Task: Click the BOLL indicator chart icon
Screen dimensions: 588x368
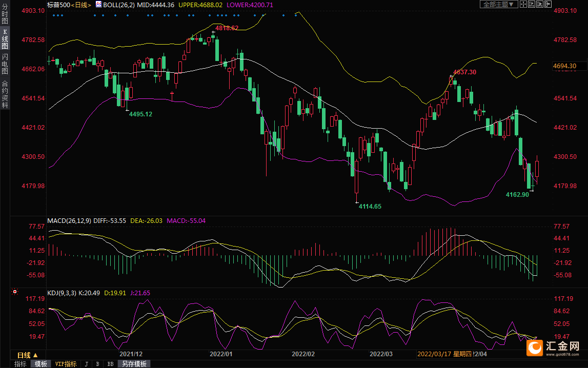Action: point(99,4)
